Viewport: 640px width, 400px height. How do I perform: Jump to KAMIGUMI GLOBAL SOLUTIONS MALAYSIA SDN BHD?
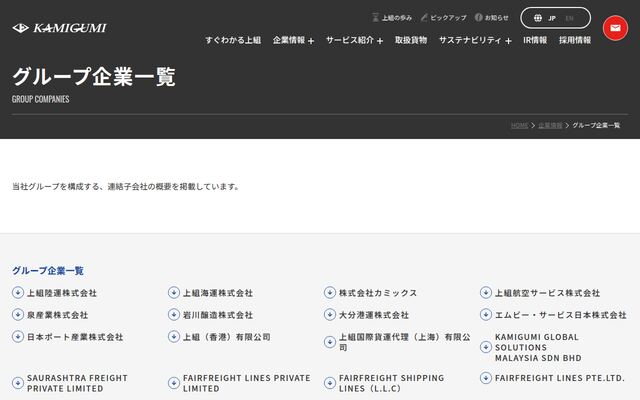pyautogui.click(x=538, y=347)
